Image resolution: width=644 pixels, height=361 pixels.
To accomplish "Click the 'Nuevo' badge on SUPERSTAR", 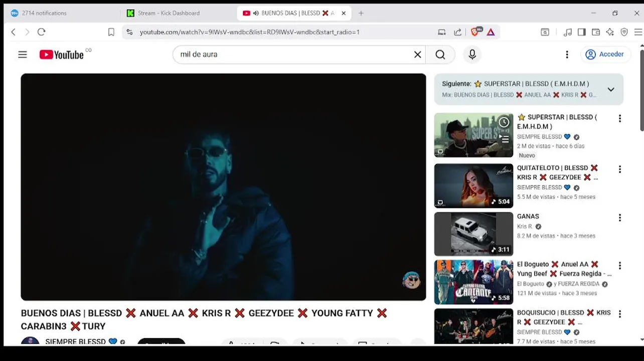I will pyautogui.click(x=527, y=155).
